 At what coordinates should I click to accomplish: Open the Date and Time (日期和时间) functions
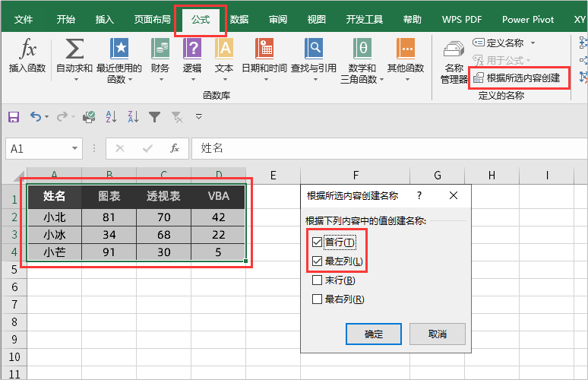264,52
